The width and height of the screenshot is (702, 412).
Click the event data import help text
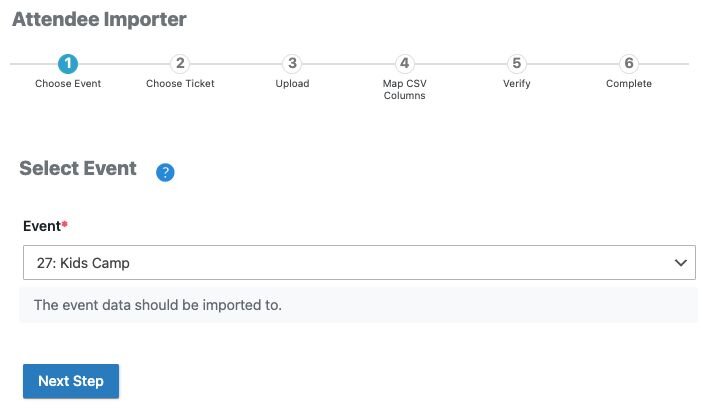click(158, 305)
